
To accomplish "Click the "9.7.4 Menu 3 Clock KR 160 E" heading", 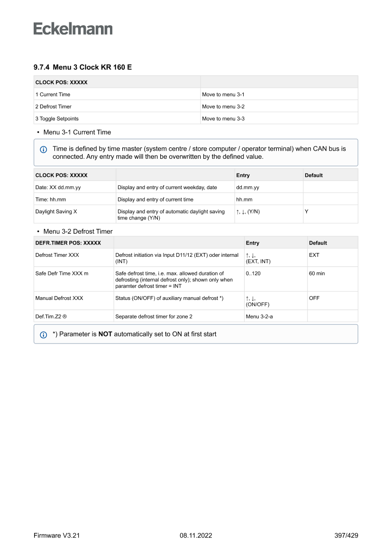I will (x=82, y=67).
